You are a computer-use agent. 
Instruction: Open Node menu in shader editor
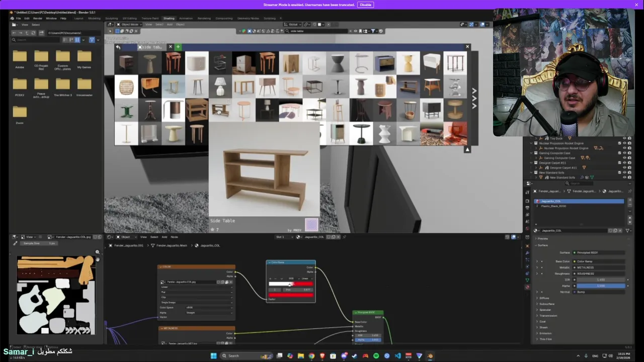click(x=174, y=237)
